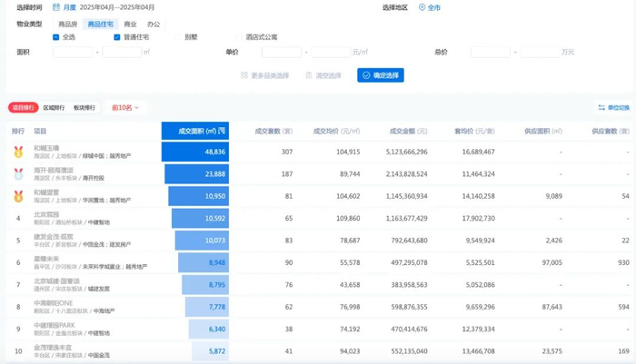
Task: Click the 更多品类选择 button
Action: [x=264, y=75]
